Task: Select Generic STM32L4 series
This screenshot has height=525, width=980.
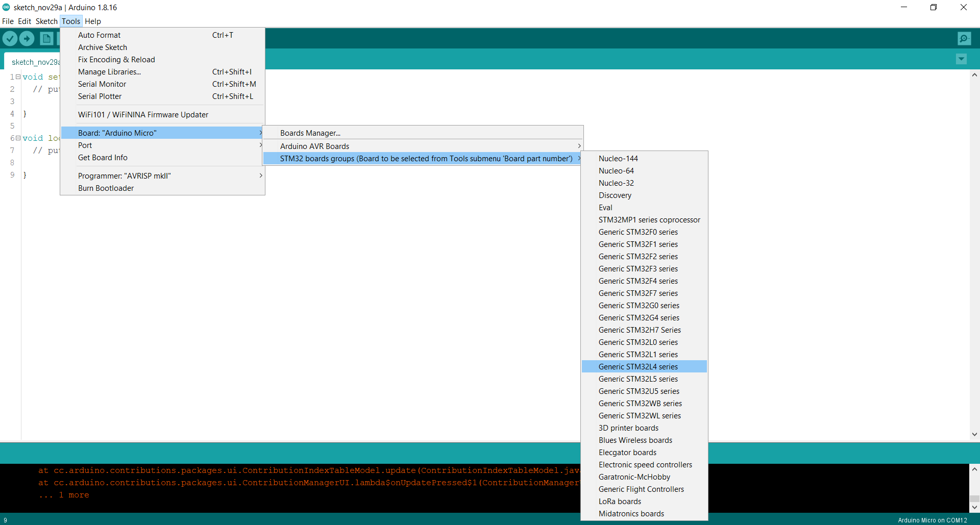Action: click(644, 367)
